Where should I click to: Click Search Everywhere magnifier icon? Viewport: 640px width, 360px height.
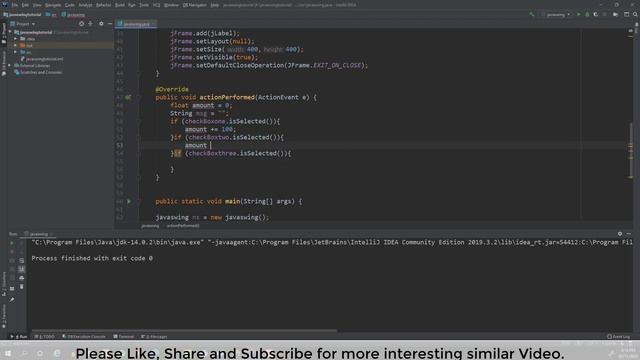pos(636,14)
